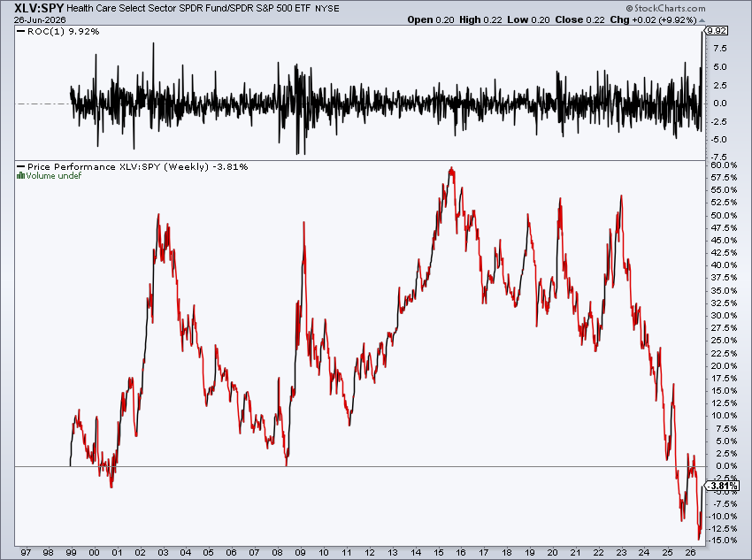
Task: Click the XLV:SPY ticker symbol title
Action: (x=39, y=8)
